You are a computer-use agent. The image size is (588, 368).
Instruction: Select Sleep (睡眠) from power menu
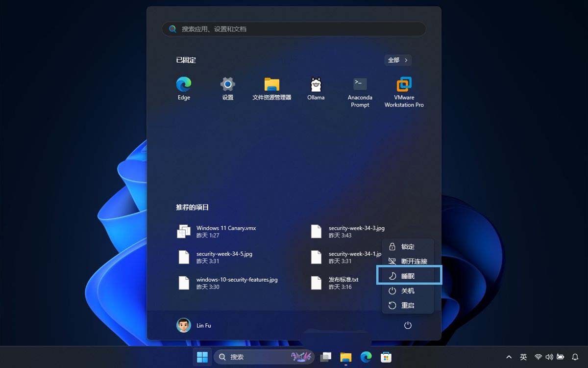click(409, 276)
